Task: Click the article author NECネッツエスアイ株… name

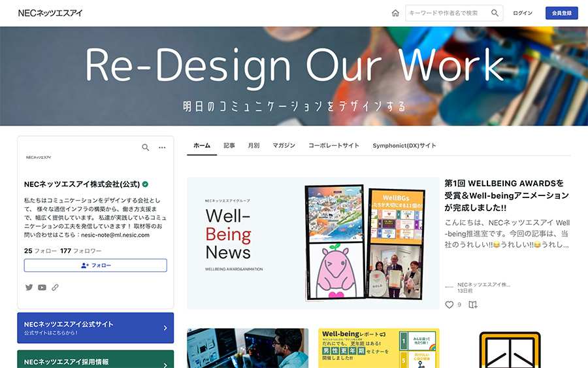Action: click(483, 284)
